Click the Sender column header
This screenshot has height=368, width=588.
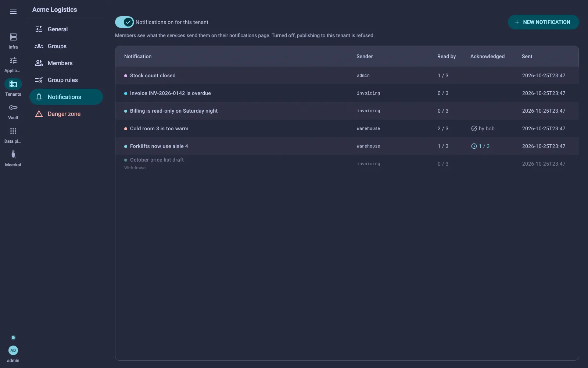[x=365, y=56]
